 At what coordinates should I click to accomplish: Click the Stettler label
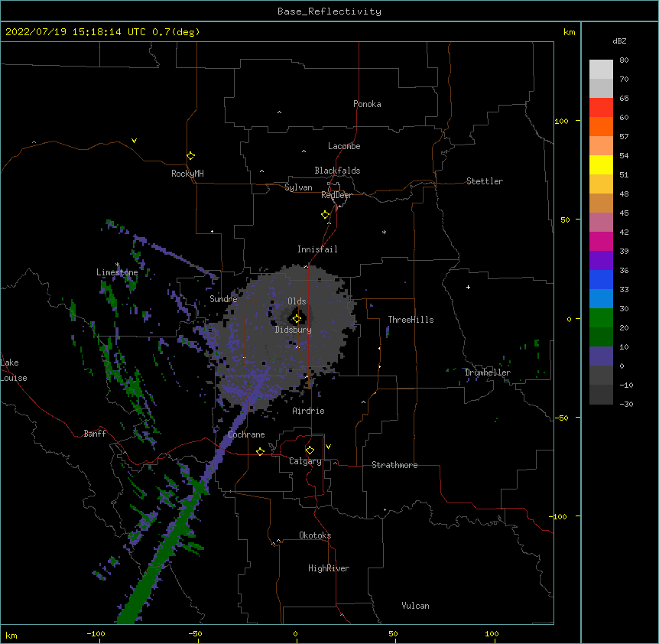pos(485,181)
